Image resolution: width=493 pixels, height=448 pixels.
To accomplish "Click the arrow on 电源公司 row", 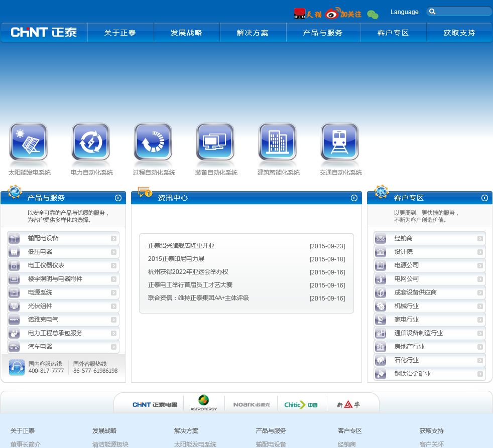I will pyautogui.click(x=480, y=266).
